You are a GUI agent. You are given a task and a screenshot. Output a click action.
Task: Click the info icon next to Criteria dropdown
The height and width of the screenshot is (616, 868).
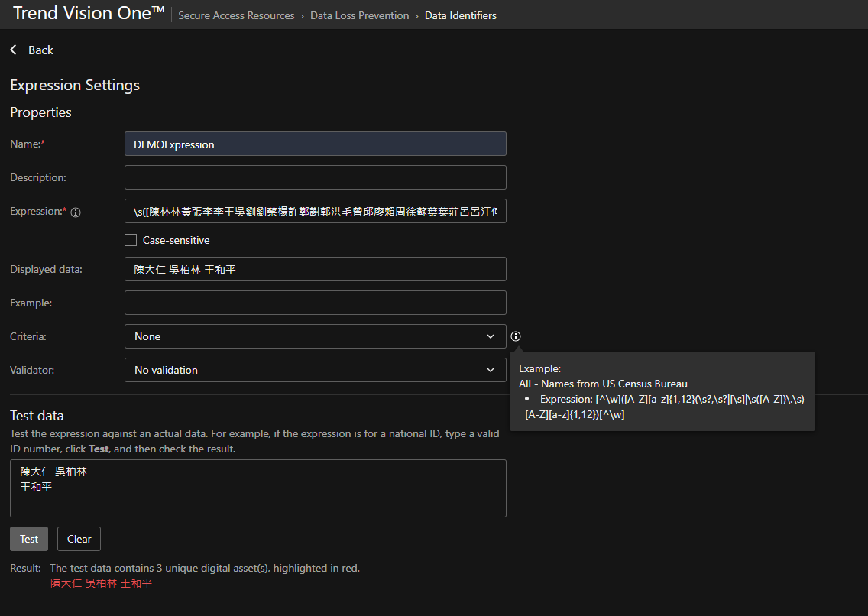(x=516, y=336)
